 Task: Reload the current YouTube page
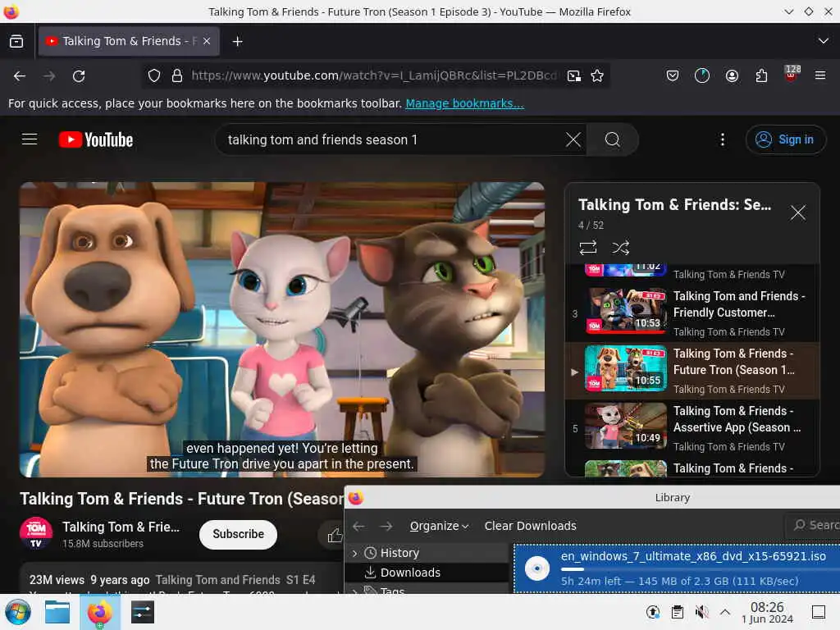(79, 76)
